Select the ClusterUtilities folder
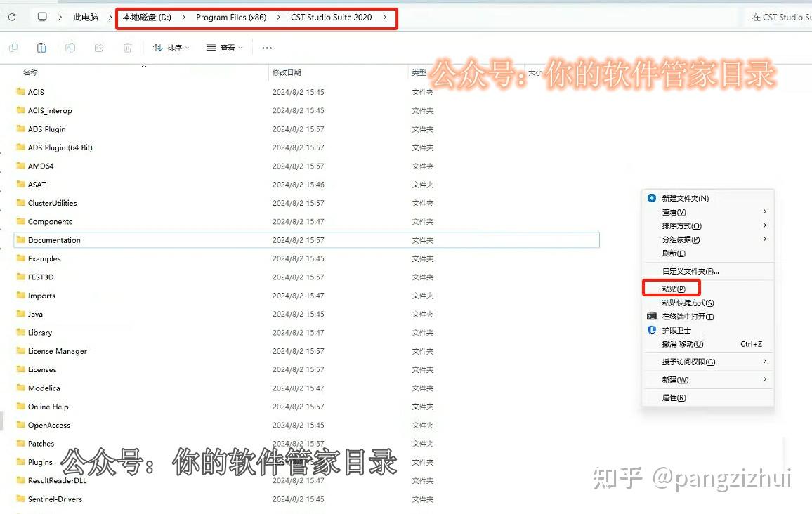 pyautogui.click(x=52, y=203)
